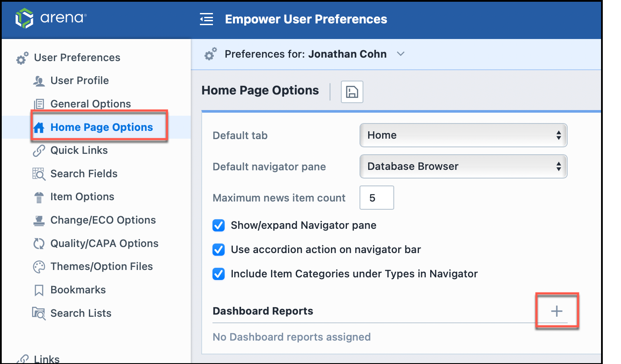The image size is (621, 364).
Task: Open Item Options preferences
Action: tap(82, 197)
